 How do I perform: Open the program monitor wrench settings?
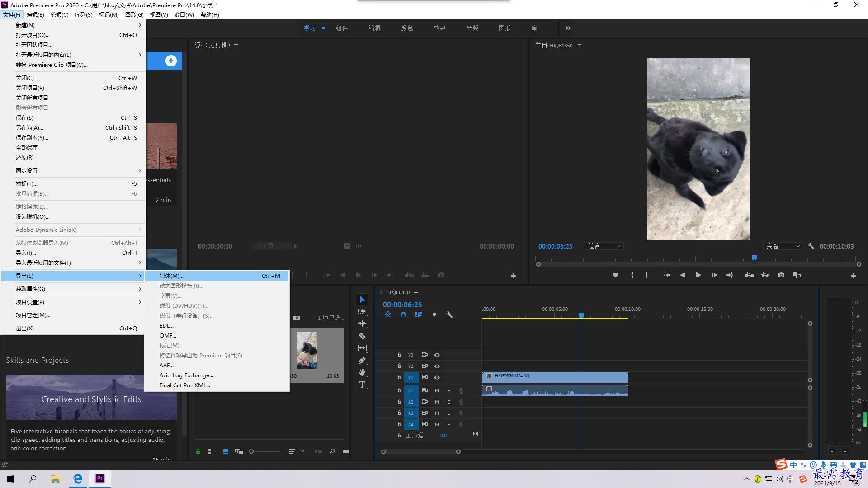[x=811, y=246]
